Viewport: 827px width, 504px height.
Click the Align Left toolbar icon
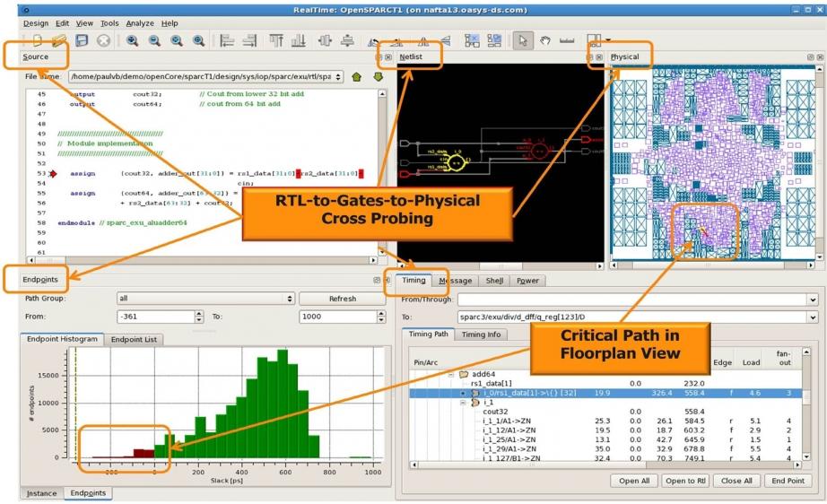tap(227, 40)
